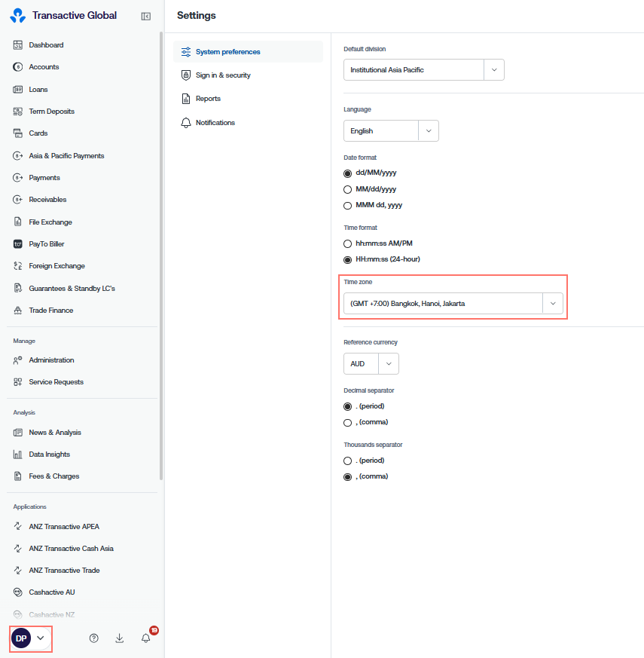Select hh:mm:ss AM/PM time format

click(347, 243)
